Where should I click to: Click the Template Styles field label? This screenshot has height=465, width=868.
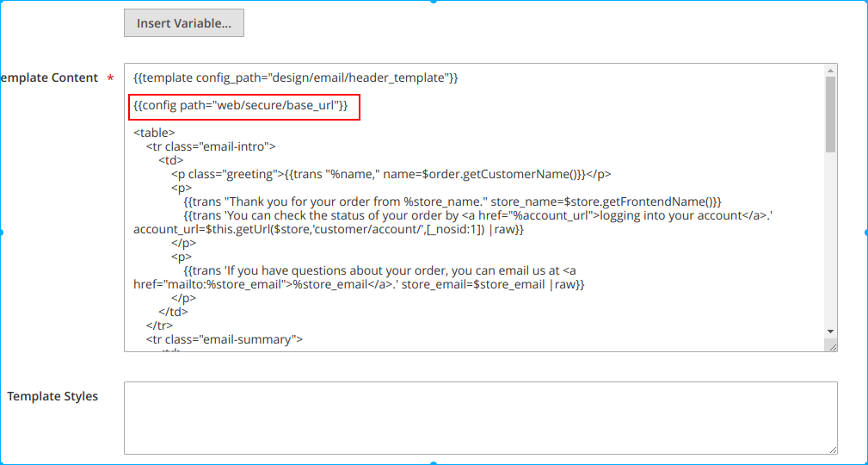coord(52,397)
